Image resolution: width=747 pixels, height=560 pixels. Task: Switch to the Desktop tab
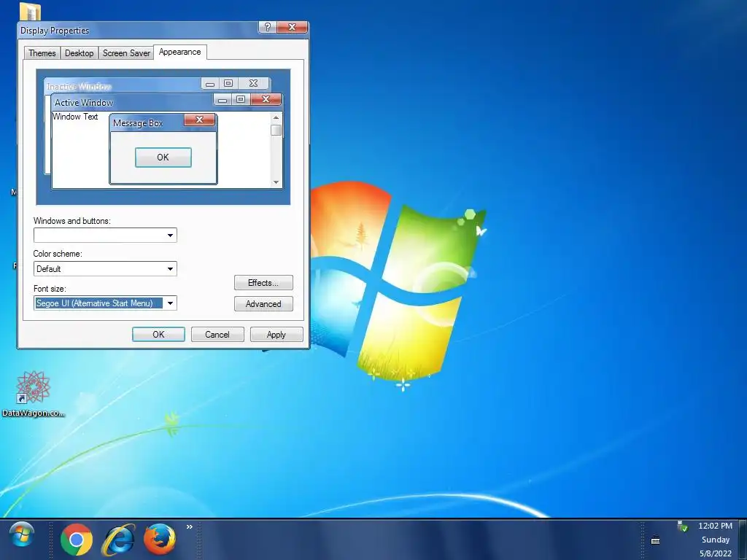[x=79, y=52]
